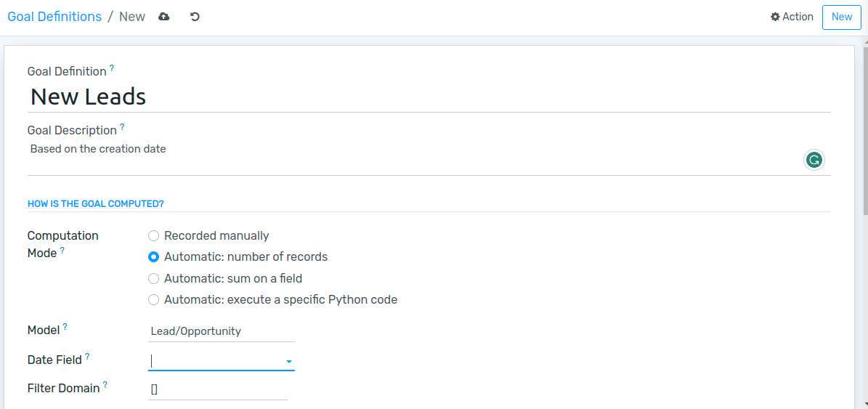Click the discard changes undo icon
The width and height of the screenshot is (868, 409).
pyautogui.click(x=195, y=17)
